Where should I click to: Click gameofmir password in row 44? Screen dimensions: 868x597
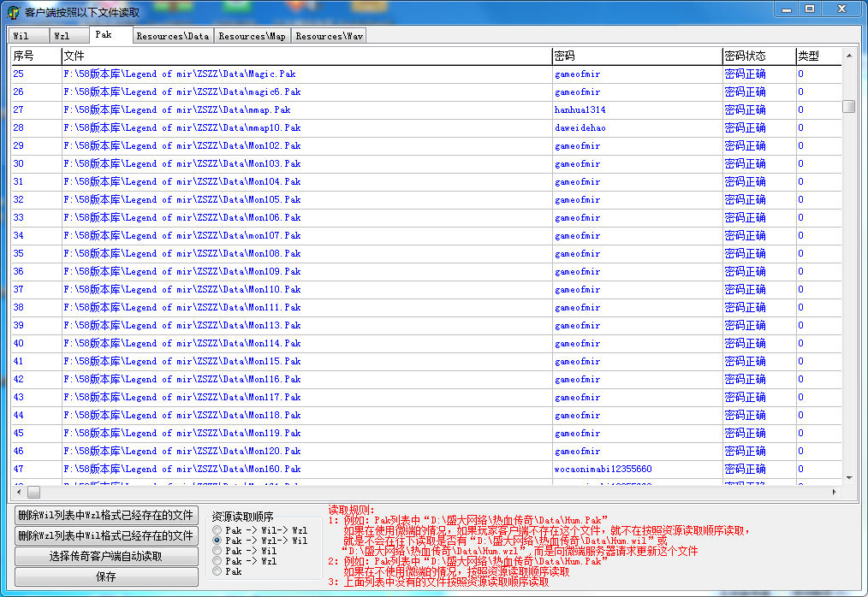click(x=577, y=415)
